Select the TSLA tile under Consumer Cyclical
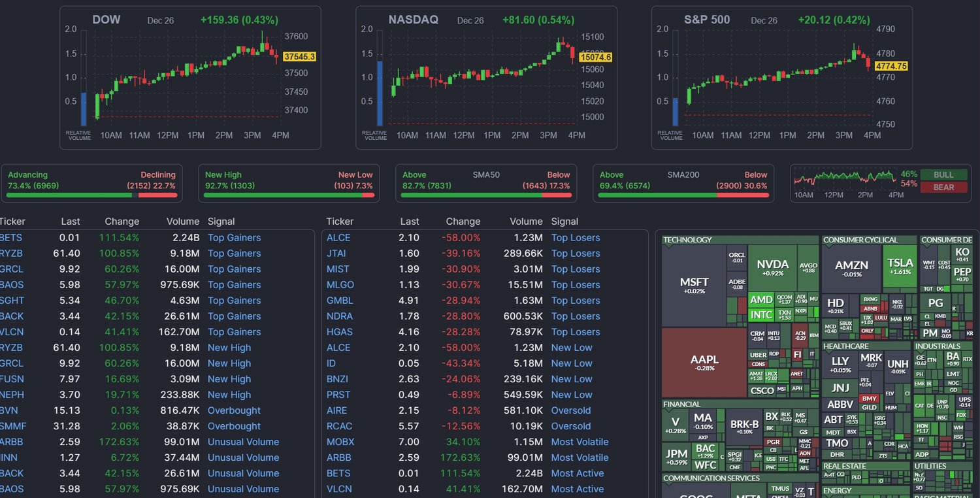Viewport: 980px width, 498px height. click(900, 264)
